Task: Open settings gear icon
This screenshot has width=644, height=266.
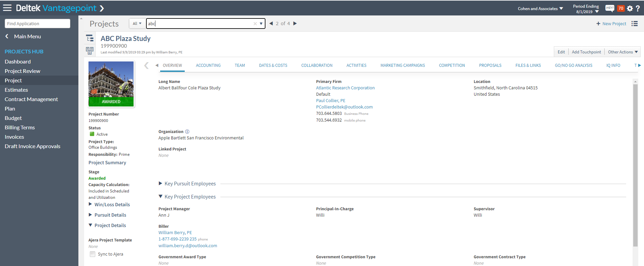Action: [630, 8]
